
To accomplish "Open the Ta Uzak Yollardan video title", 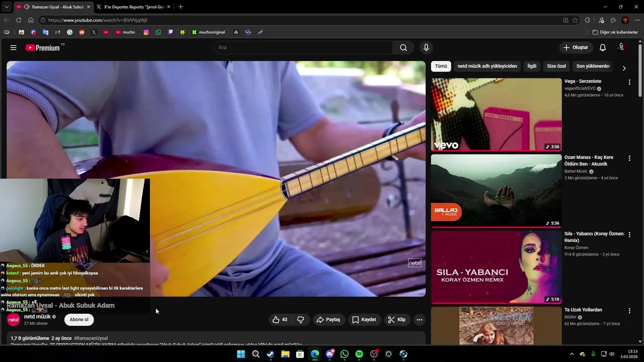I will [x=583, y=310].
